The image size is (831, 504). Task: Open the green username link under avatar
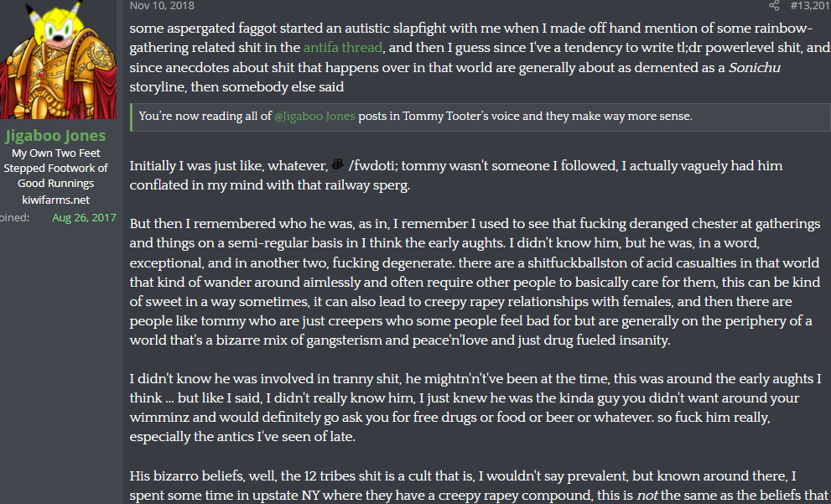(55, 136)
